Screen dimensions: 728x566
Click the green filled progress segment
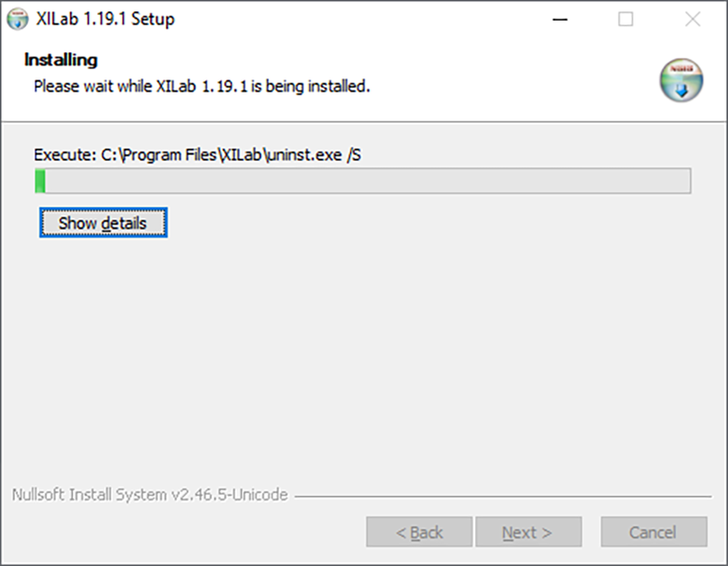(x=40, y=181)
